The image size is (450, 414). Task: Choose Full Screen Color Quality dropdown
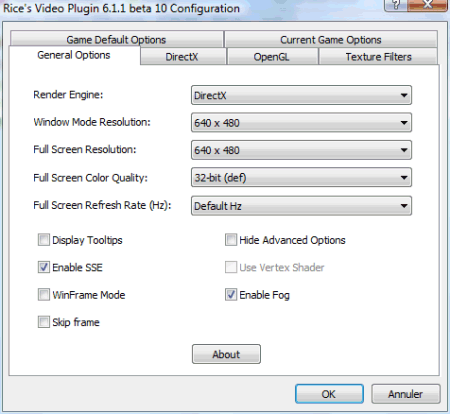[301, 177]
